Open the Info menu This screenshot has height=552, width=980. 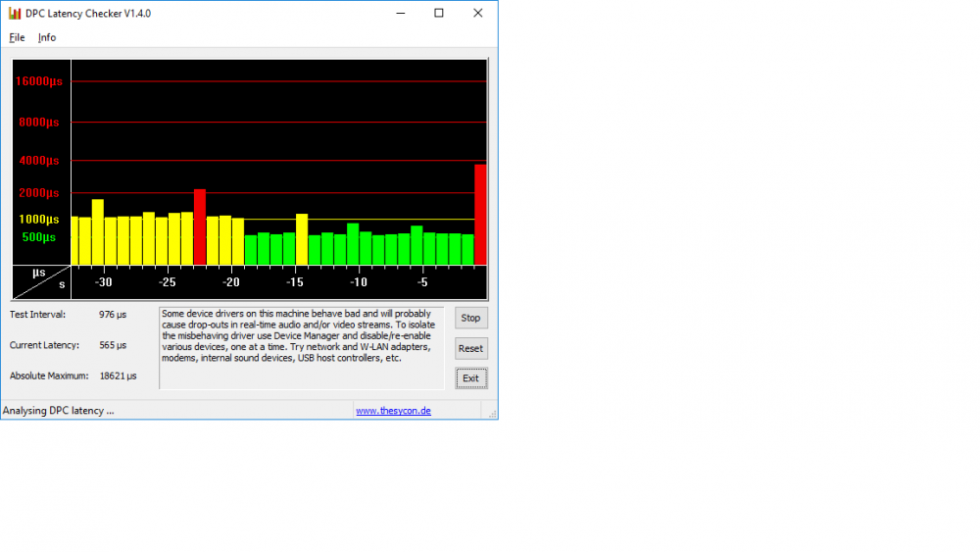[47, 37]
